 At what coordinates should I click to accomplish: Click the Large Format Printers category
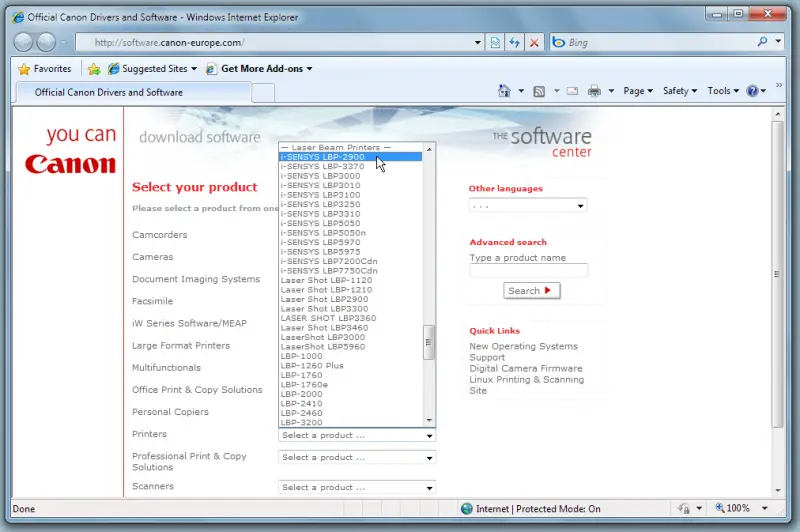tap(181, 345)
